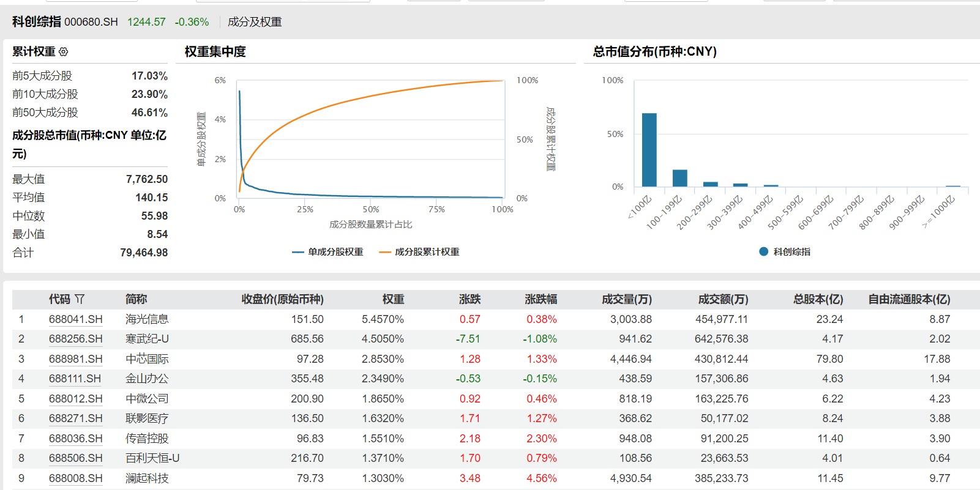
Task: Sort the table by 权重 column header
Action: (x=393, y=299)
